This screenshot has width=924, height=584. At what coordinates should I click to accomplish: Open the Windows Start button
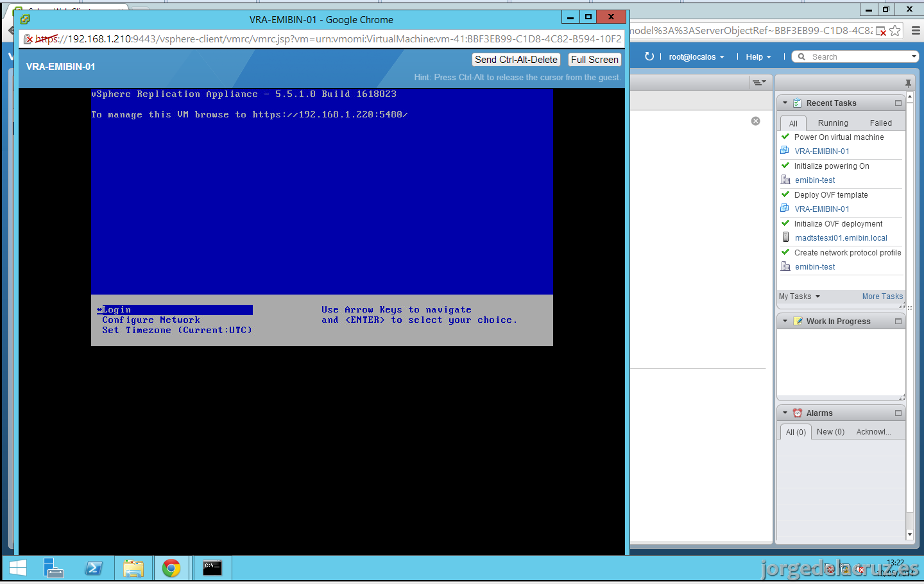(x=18, y=568)
